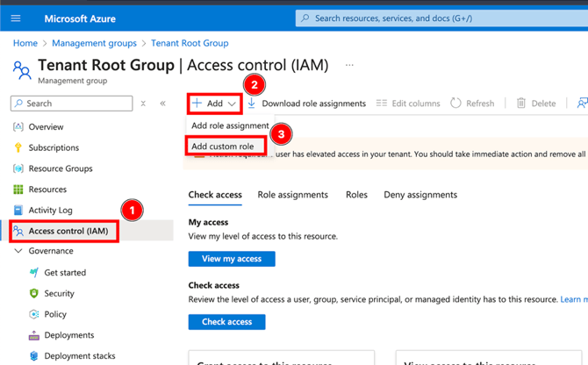
Task: Collapse the Governance section
Action: point(18,251)
